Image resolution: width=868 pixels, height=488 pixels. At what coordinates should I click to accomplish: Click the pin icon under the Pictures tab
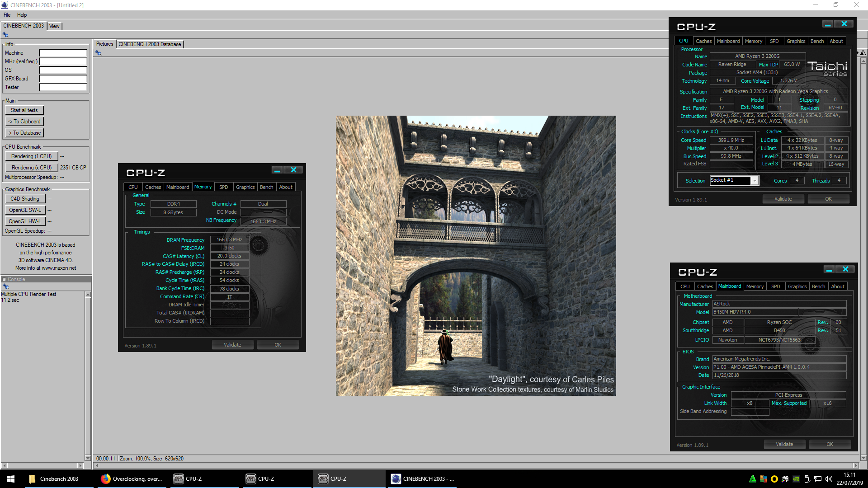coord(98,53)
